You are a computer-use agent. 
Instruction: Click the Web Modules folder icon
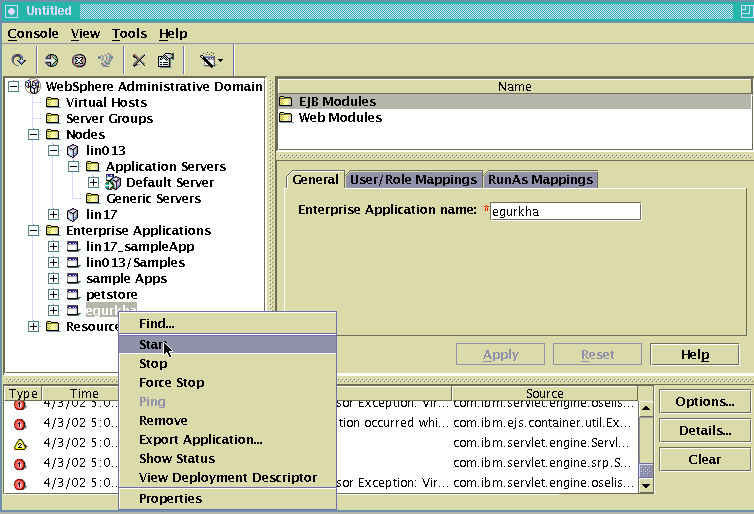pyautogui.click(x=286, y=117)
